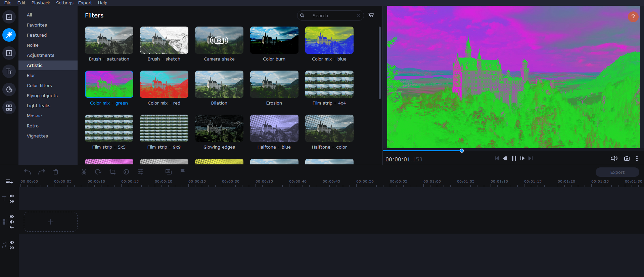
Task: Click the Delete trash can icon
Action: point(56,172)
